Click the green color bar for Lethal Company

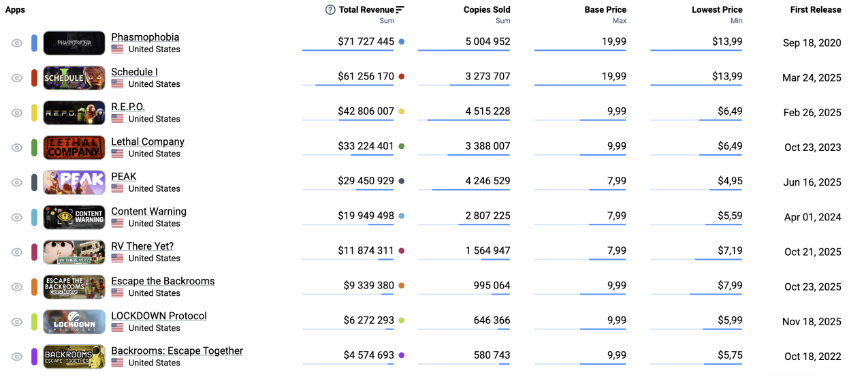tap(34, 147)
